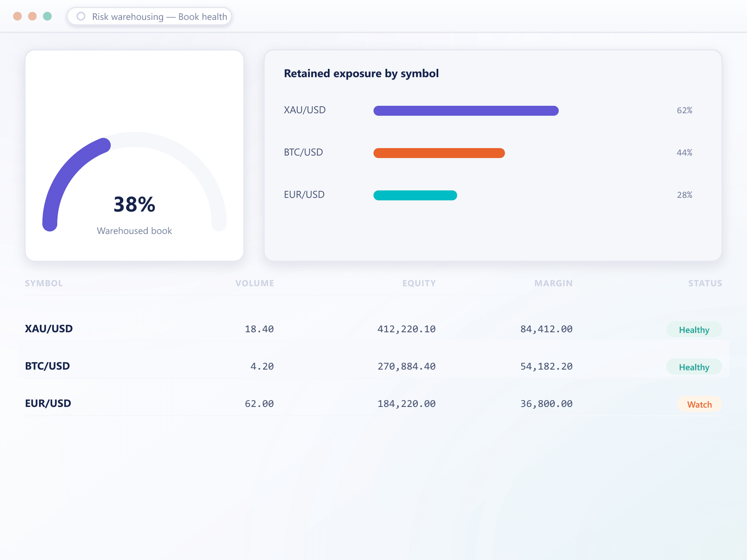Sort by the SYMBOL column header

coord(44,283)
